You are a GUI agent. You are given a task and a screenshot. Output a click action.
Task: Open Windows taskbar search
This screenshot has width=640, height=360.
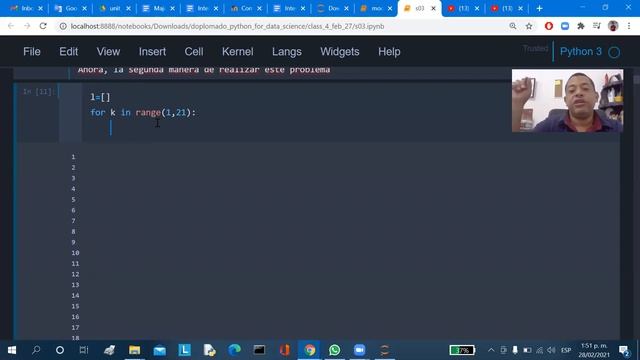[x=36, y=350]
